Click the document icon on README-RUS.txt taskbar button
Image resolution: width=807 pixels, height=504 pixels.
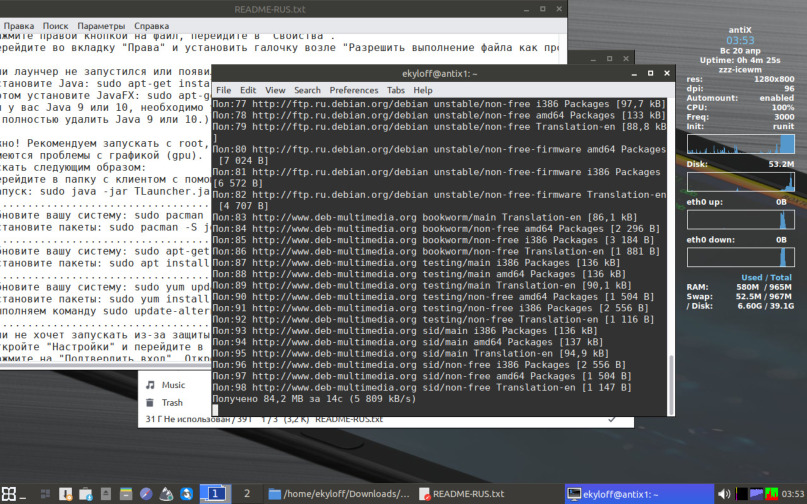[425, 494]
